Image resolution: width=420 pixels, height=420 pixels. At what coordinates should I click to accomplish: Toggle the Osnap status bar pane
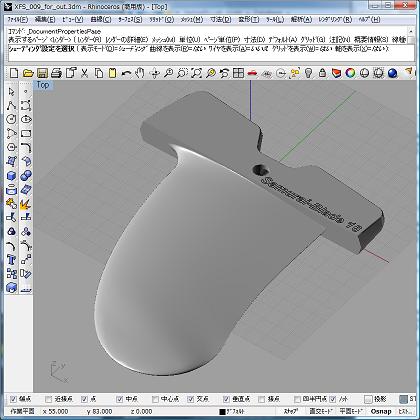381,411
